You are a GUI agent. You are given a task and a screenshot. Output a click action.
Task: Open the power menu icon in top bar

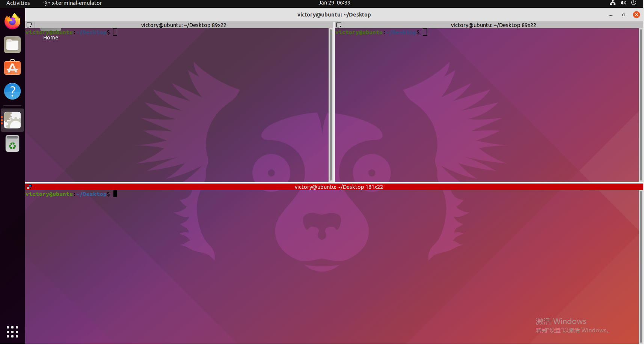(x=634, y=3)
